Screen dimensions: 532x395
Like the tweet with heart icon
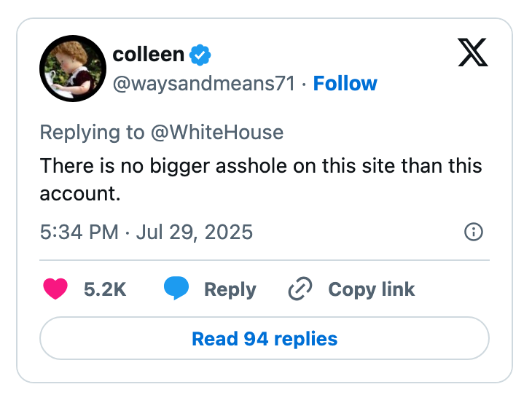coord(55,289)
